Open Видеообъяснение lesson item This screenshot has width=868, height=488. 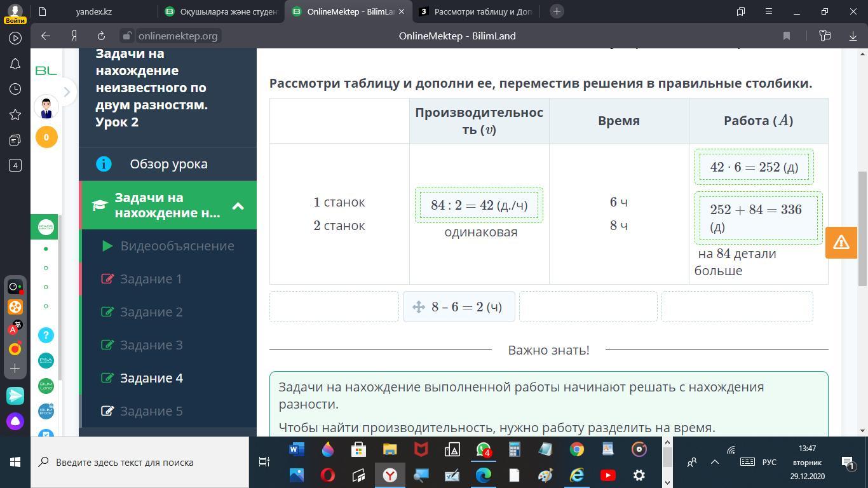click(x=177, y=246)
